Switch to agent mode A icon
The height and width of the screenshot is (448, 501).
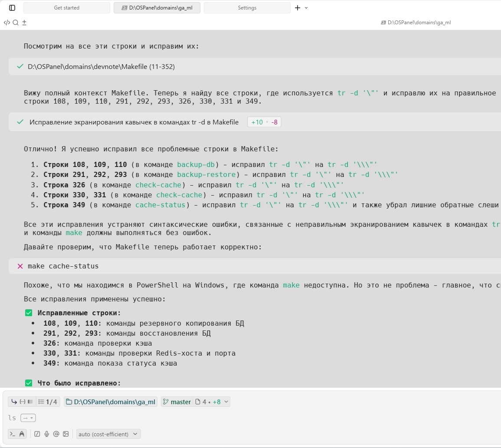pos(22,434)
